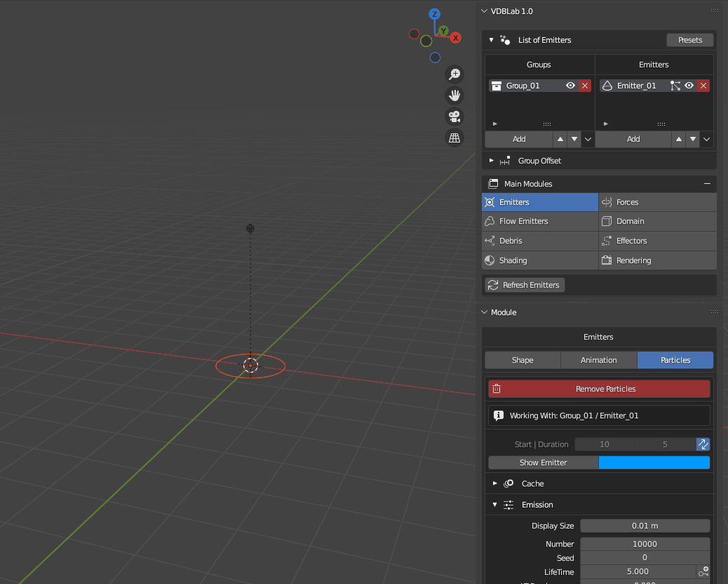Click the Emitter_01 node link icon
728x584 pixels.
(675, 86)
